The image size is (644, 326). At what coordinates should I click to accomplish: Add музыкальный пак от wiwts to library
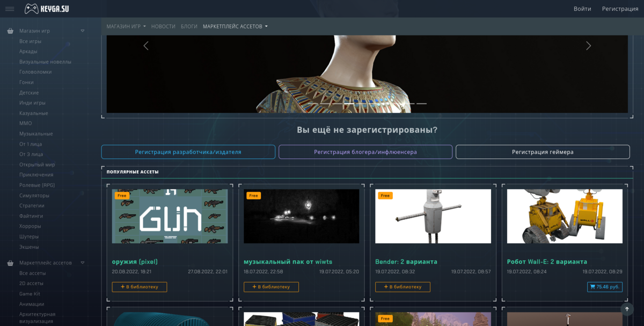tap(271, 287)
